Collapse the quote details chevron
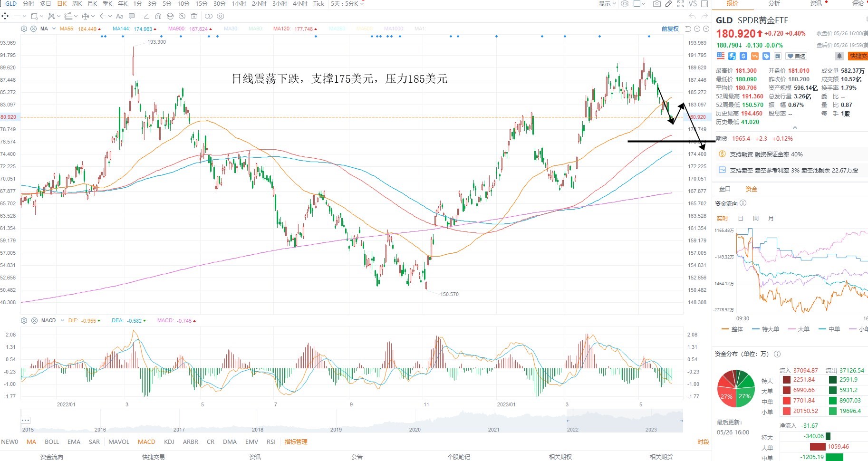868x461 pixels. pyautogui.click(x=795, y=128)
